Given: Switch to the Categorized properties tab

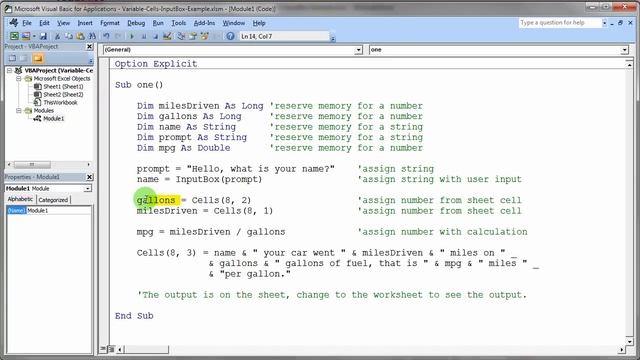Looking at the screenshot, I should [x=53, y=200].
